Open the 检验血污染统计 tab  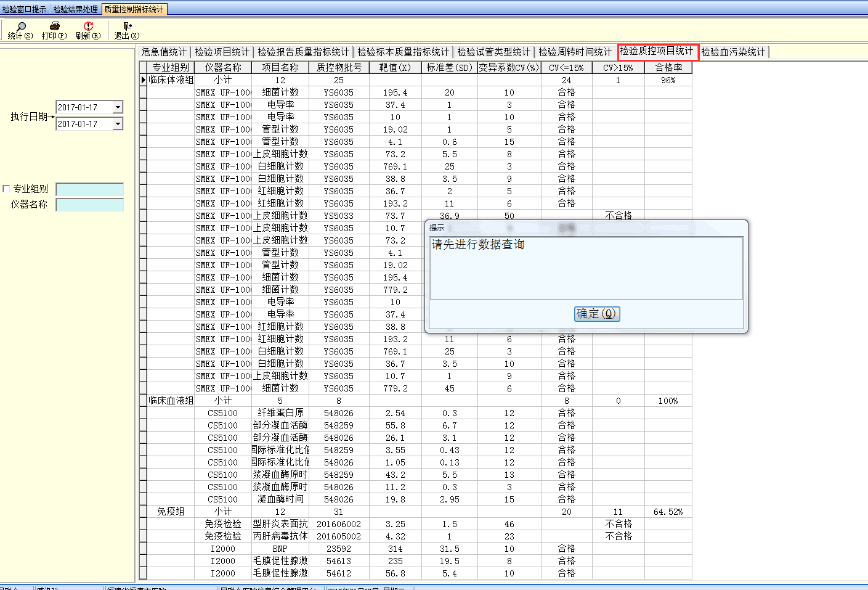coord(734,52)
